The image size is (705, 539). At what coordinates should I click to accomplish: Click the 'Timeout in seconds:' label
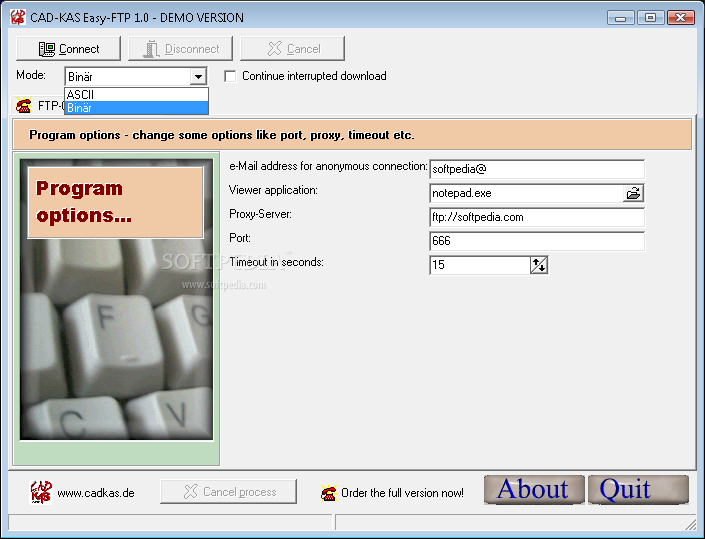point(277,262)
